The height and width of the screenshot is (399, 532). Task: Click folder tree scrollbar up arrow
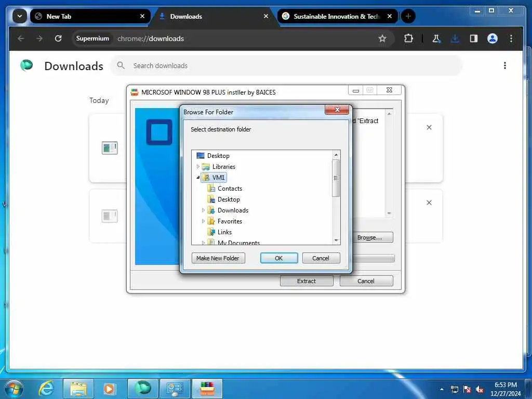(x=336, y=155)
